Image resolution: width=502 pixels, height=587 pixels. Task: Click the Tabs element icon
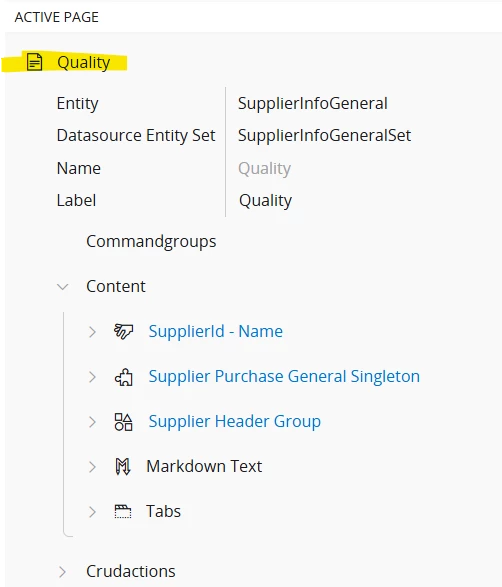pyautogui.click(x=123, y=511)
